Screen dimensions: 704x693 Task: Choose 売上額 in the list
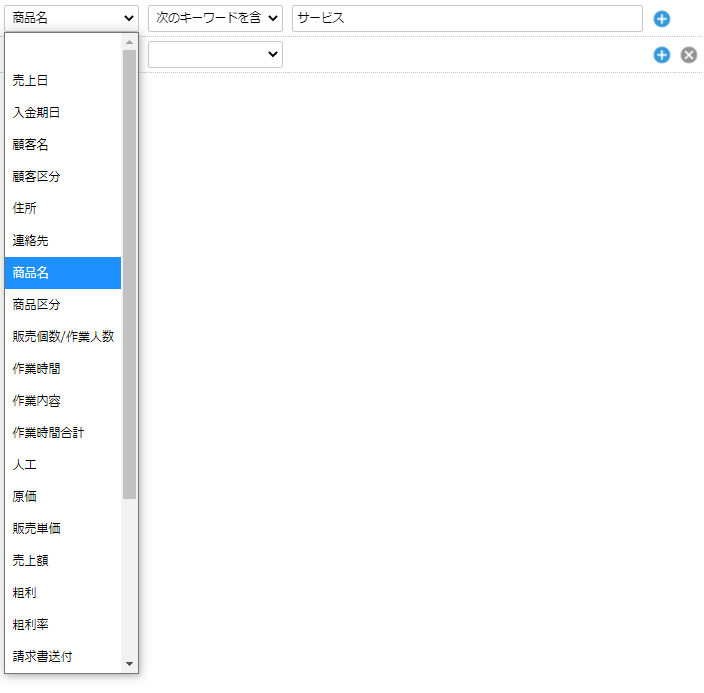point(63,561)
